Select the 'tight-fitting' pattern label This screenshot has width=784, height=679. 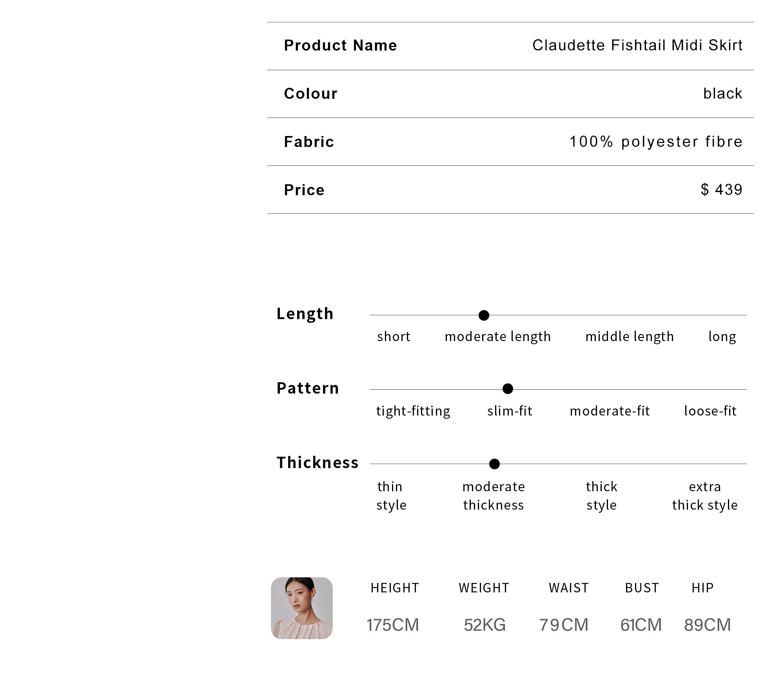pyautogui.click(x=413, y=411)
